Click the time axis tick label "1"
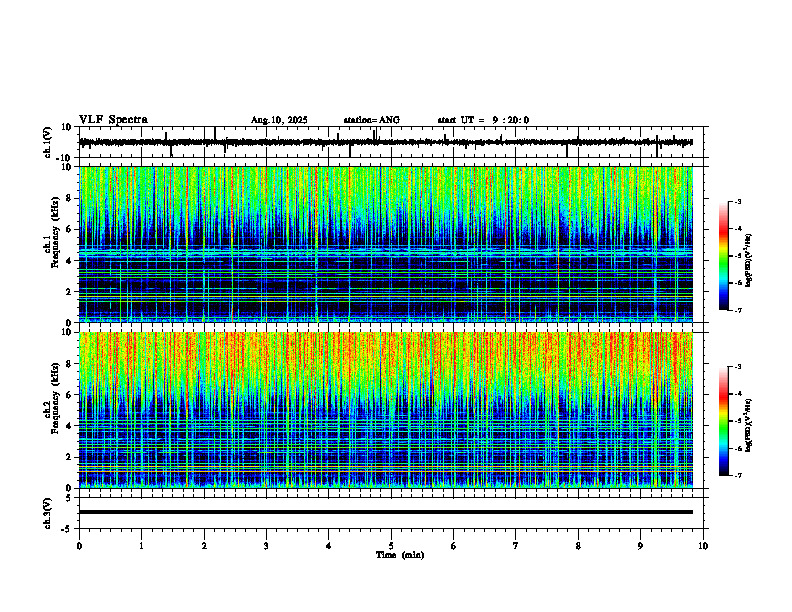This screenshot has height=612, width=792. pos(141,546)
